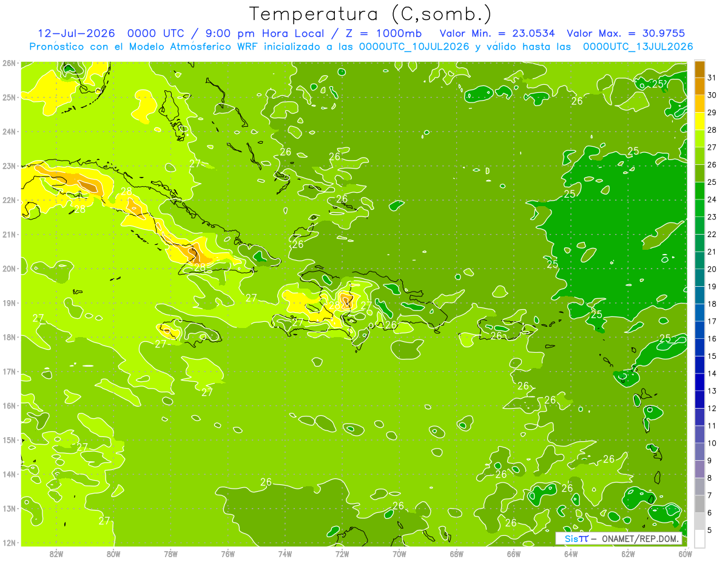Click the longitude axis label "76W"

pyautogui.click(x=227, y=554)
